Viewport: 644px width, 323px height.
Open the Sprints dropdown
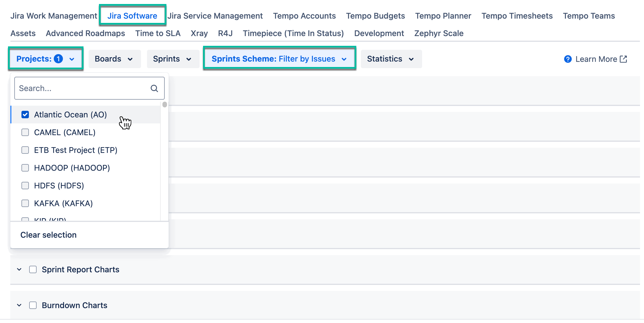(x=172, y=59)
